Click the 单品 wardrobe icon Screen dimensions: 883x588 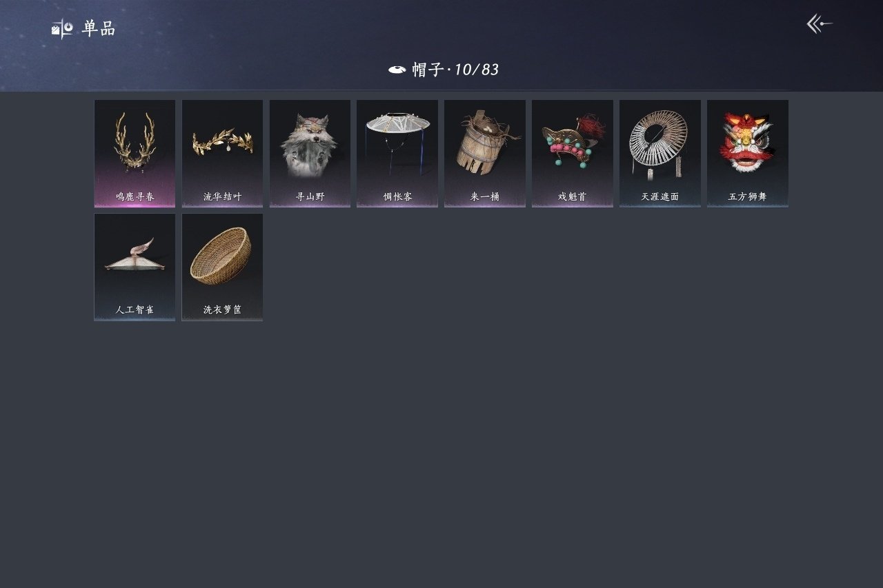[62, 29]
